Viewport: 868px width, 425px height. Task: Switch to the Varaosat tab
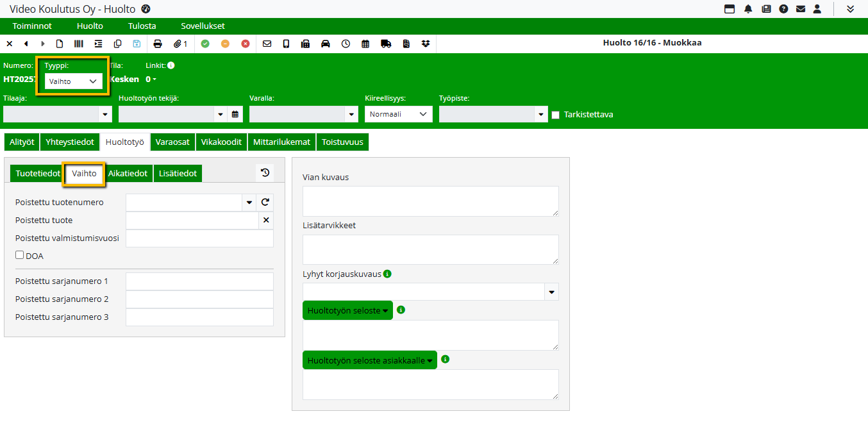[x=172, y=142]
